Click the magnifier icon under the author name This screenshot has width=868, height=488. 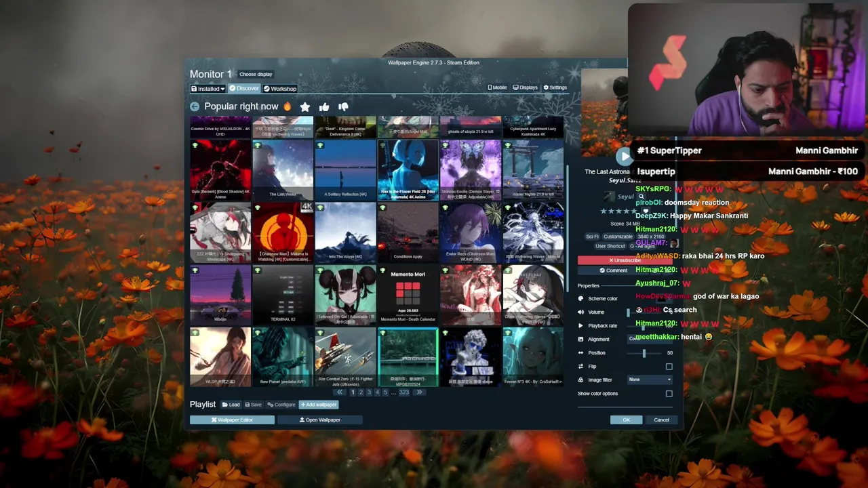641,197
